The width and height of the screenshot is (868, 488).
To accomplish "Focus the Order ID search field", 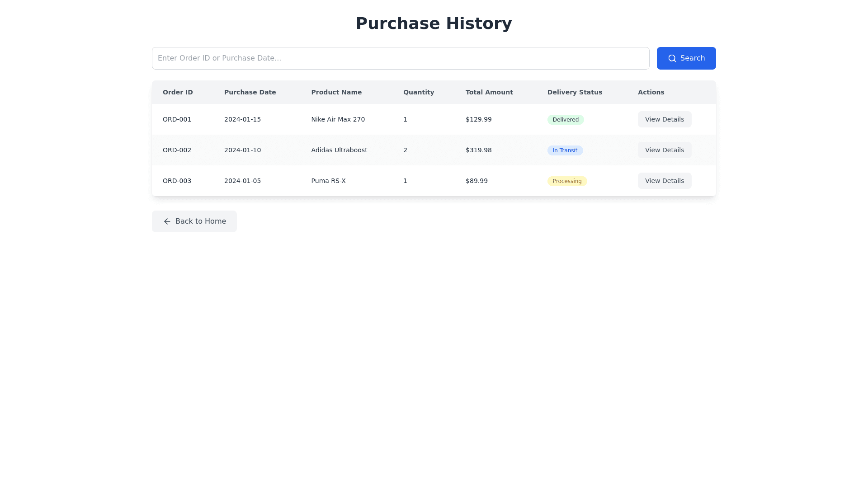I will coord(400,58).
